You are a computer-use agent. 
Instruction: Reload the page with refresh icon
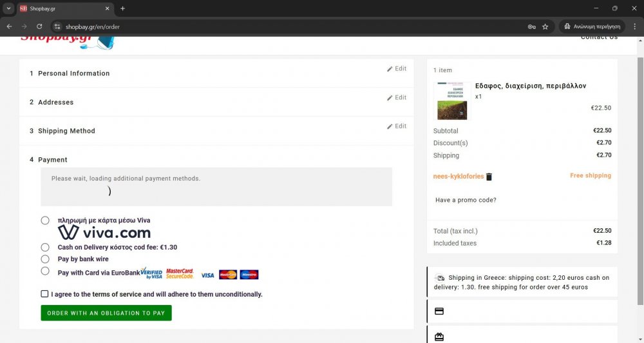pyautogui.click(x=39, y=26)
